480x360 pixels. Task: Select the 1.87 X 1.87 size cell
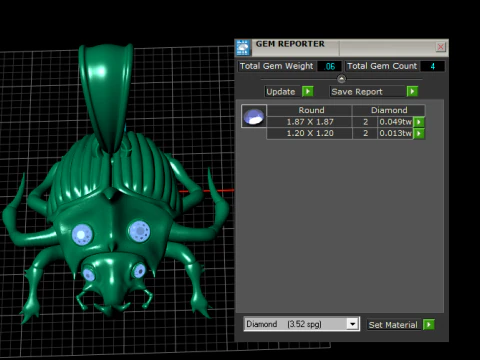[310, 122]
